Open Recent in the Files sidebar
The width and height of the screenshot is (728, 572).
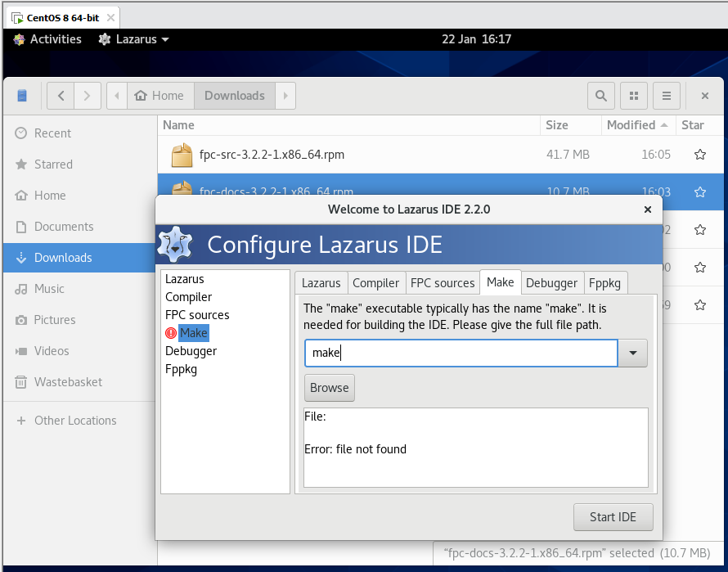[79, 133]
